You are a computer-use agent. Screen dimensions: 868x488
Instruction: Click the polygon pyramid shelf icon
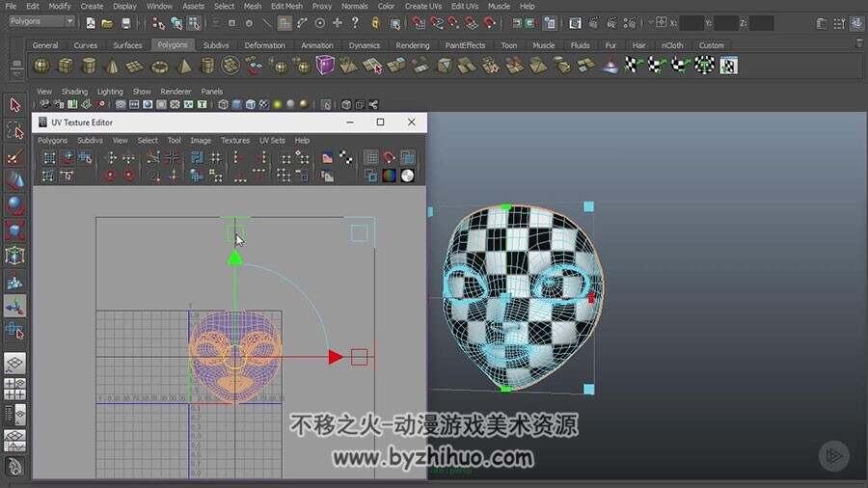click(x=184, y=66)
